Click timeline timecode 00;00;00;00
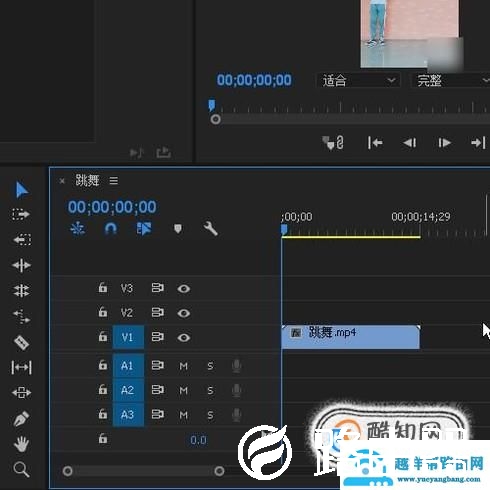 112,207
